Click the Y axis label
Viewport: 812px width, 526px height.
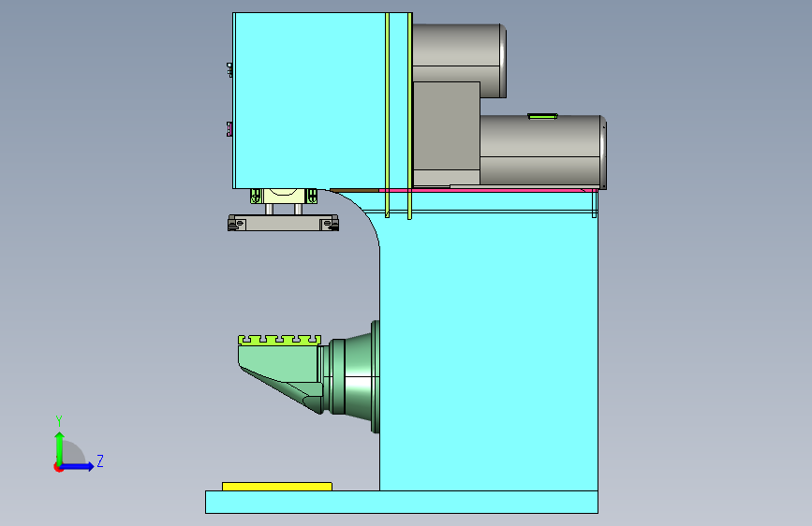(x=59, y=421)
